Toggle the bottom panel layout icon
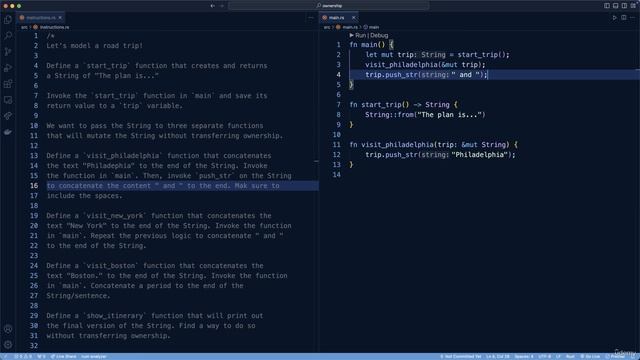The width and height of the screenshot is (640, 360). (x=616, y=6)
